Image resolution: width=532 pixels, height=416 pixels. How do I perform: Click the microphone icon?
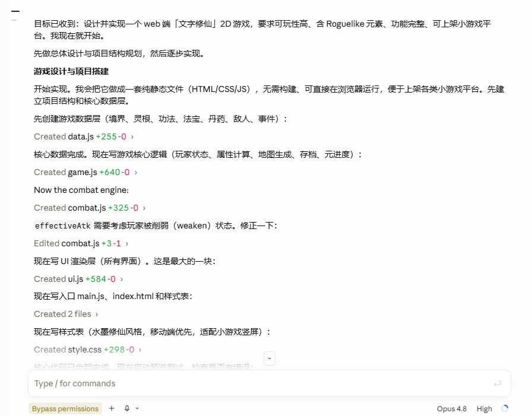coord(127,408)
